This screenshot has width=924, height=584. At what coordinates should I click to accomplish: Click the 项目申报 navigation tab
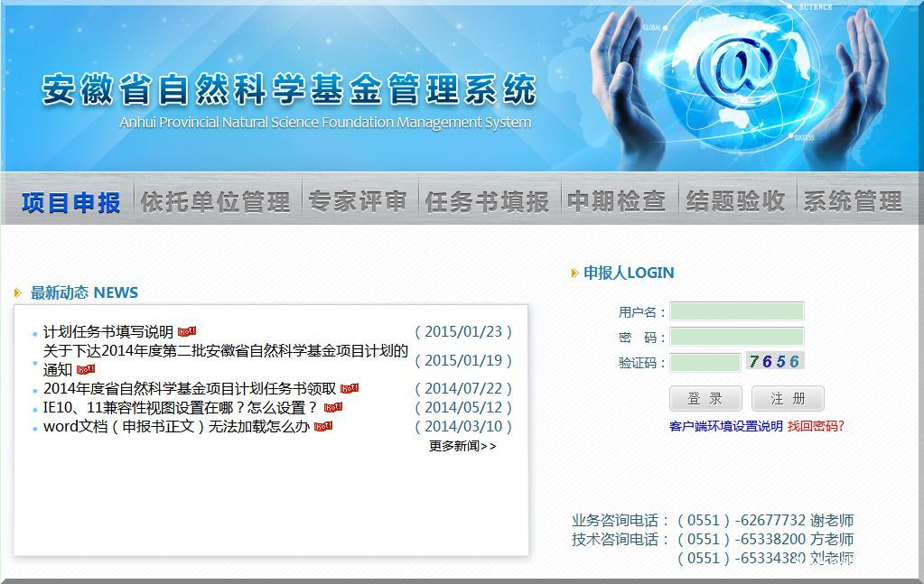tap(70, 202)
